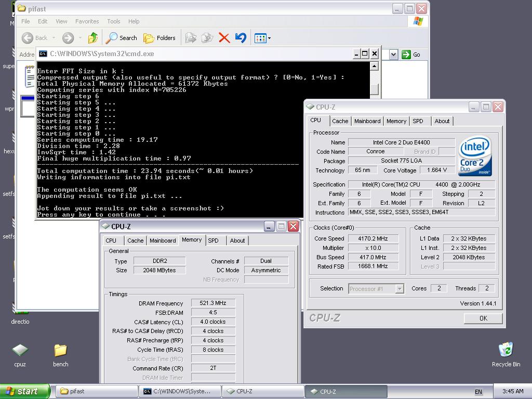Open the address bar dropdown arrow

[x=393, y=54]
